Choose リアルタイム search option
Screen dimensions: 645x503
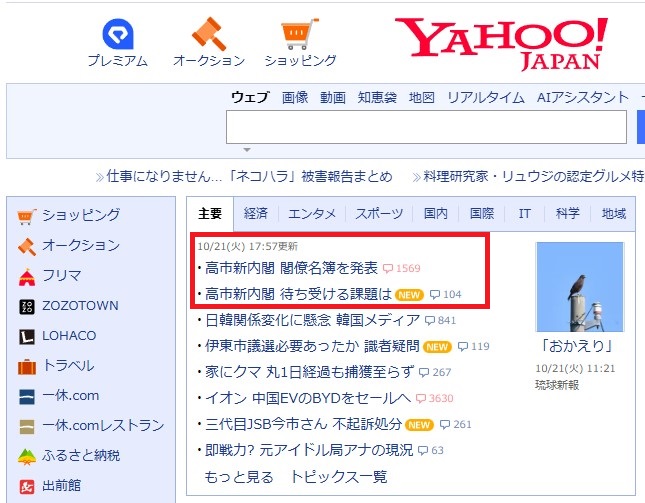(485, 97)
